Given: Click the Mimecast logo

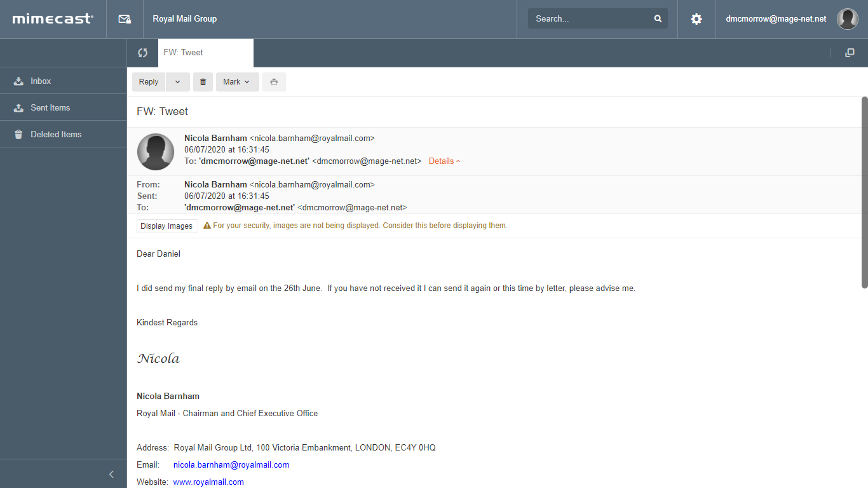Looking at the screenshot, I should [x=53, y=19].
